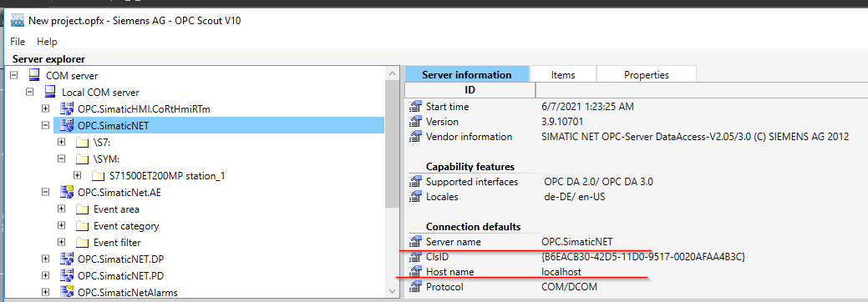The image size is (868, 302).
Task: Click the Local COM server computer icon
Action: coord(50,92)
